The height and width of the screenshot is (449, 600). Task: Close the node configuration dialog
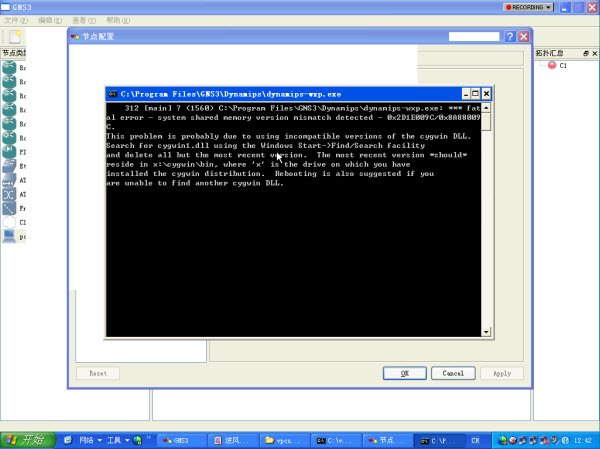[523, 36]
